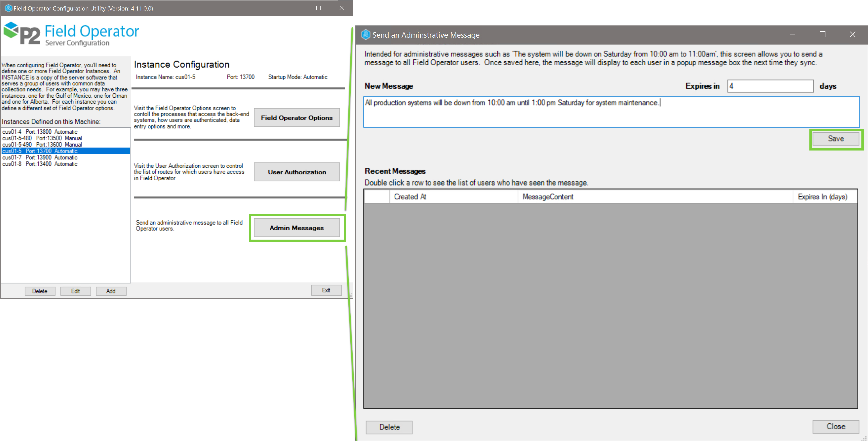This screenshot has height=441, width=868.
Task: Maximize the Administrative Message window
Action: tap(822, 34)
